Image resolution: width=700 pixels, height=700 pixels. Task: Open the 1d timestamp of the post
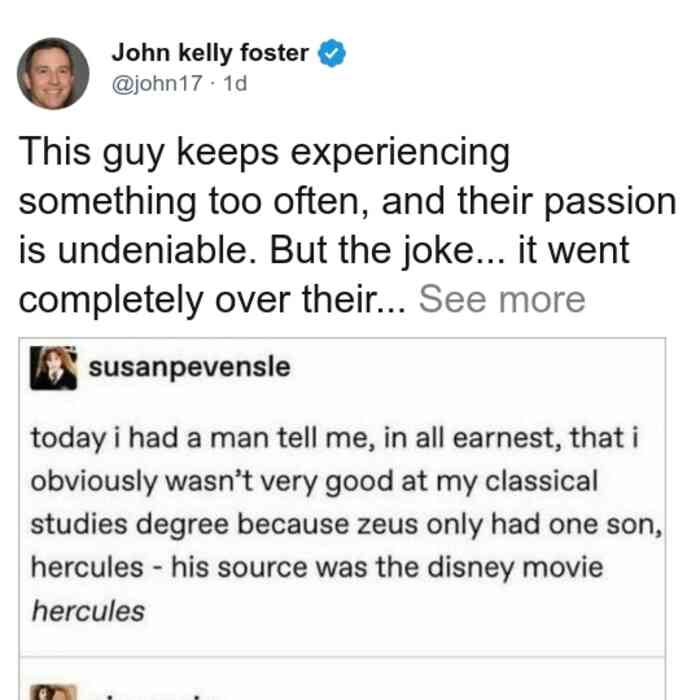[235, 83]
